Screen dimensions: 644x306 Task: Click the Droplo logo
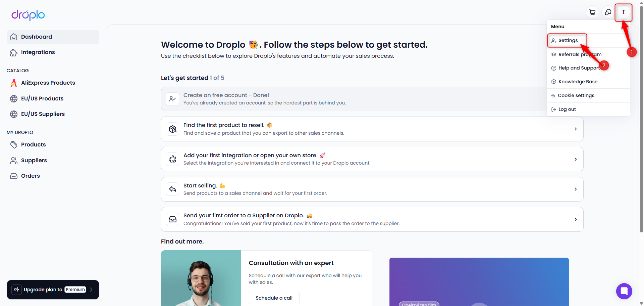pyautogui.click(x=28, y=15)
